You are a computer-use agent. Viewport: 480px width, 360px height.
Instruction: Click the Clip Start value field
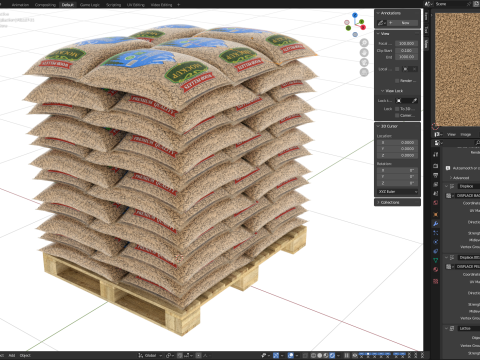[x=406, y=50]
